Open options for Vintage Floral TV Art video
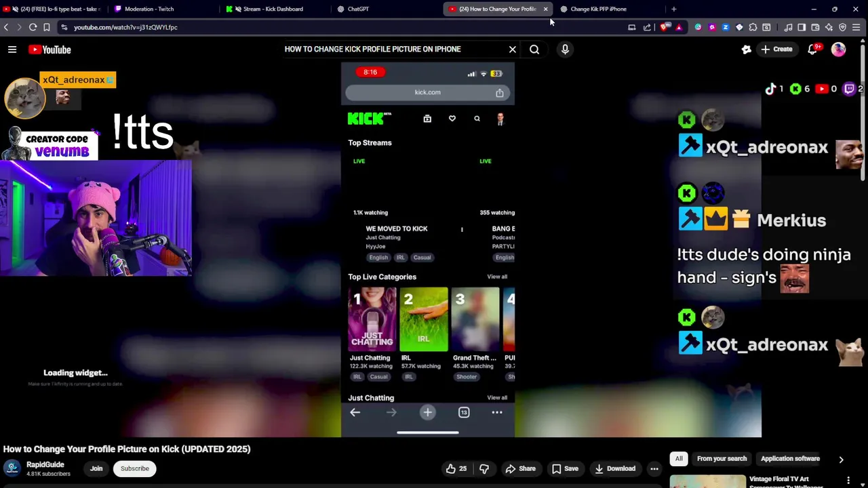868x488 pixels. coord(848,481)
